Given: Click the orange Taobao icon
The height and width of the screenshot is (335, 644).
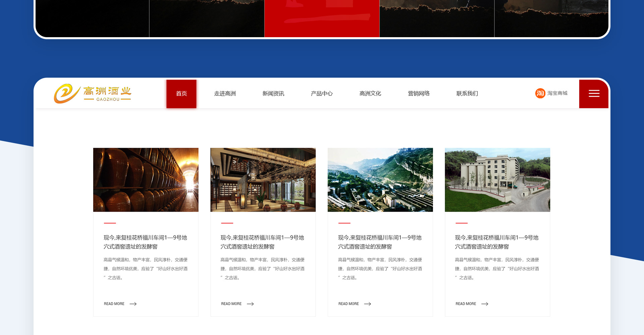Looking at the screenshot, I should (540, 93).
